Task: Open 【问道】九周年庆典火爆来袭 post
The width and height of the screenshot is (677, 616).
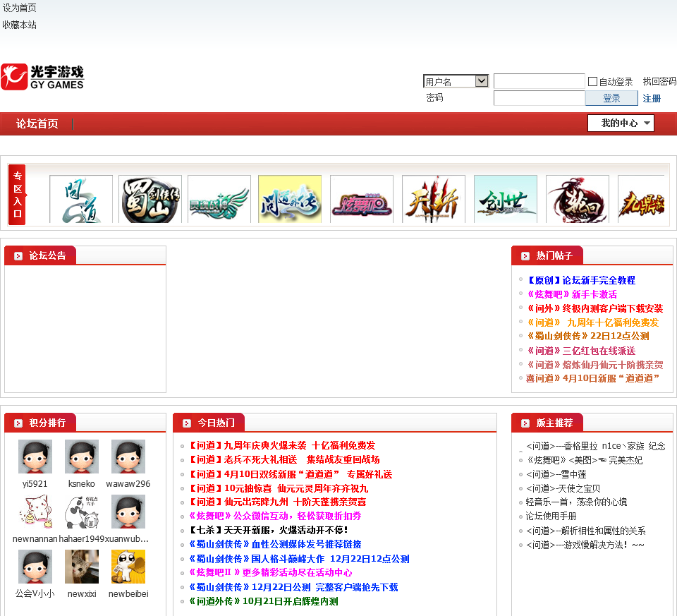Action: [282, 445]
